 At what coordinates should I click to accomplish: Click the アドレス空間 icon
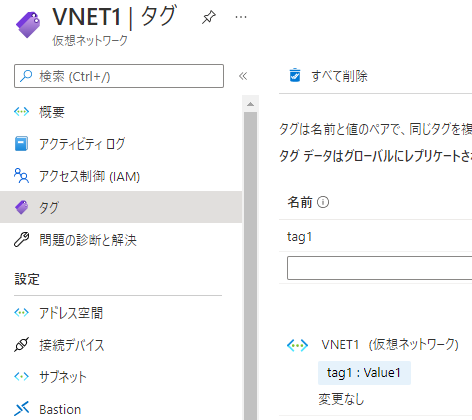[22, 313]
